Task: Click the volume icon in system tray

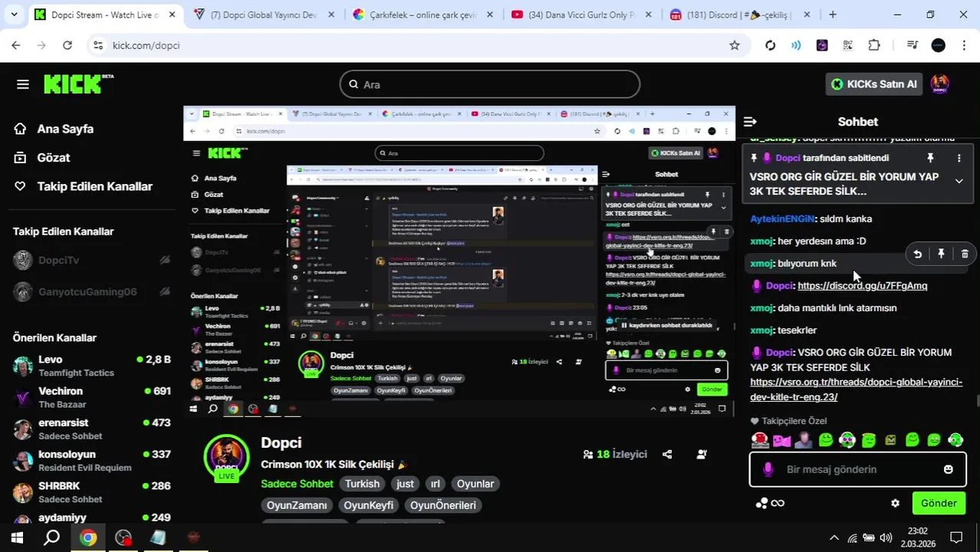Action: pyautogui.click(x=886, y=537)
